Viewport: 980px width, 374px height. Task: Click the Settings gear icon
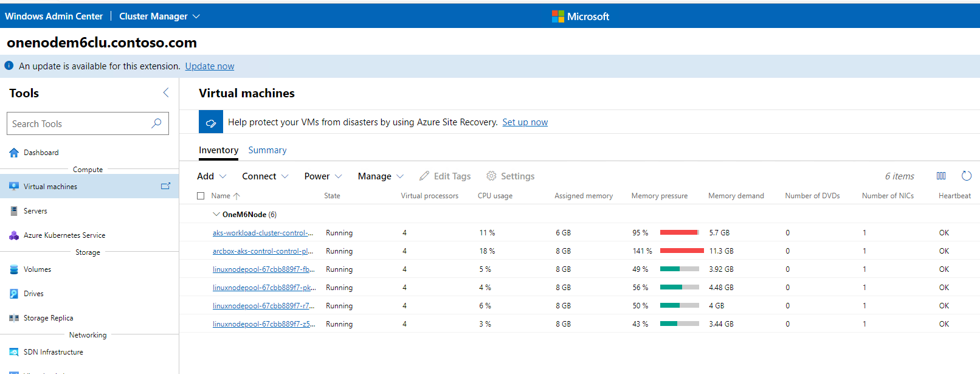tap(491, 176)
